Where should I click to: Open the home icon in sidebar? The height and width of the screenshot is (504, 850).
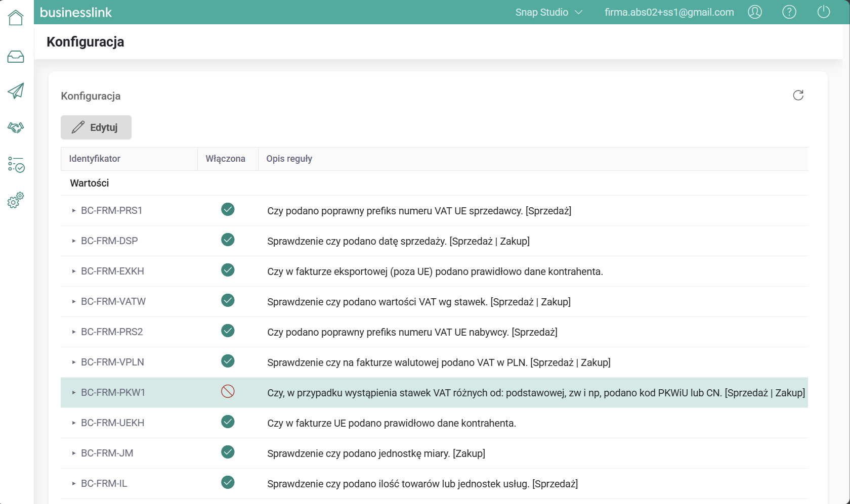(x=16, y=18)
